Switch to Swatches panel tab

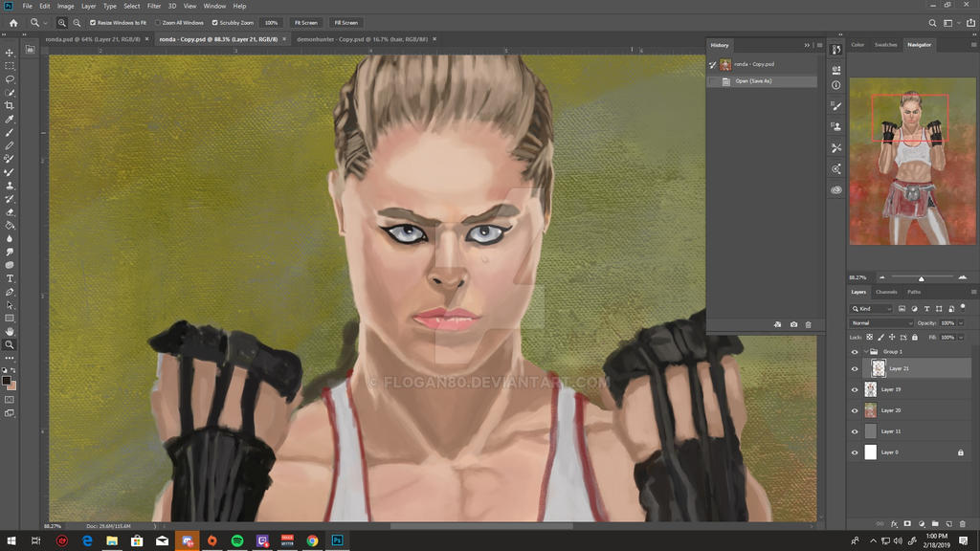[885, 45]
